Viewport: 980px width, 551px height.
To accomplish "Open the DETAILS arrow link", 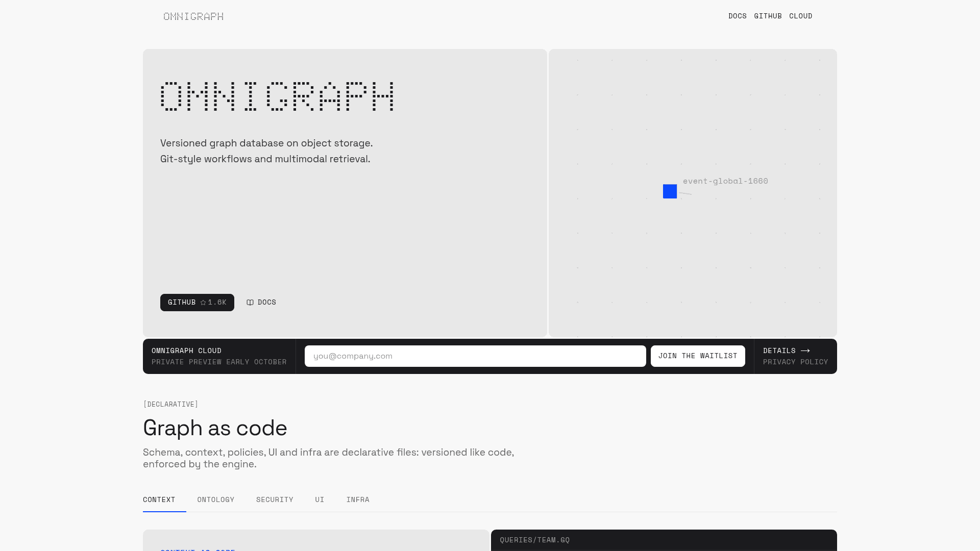I will pos(787,350).
